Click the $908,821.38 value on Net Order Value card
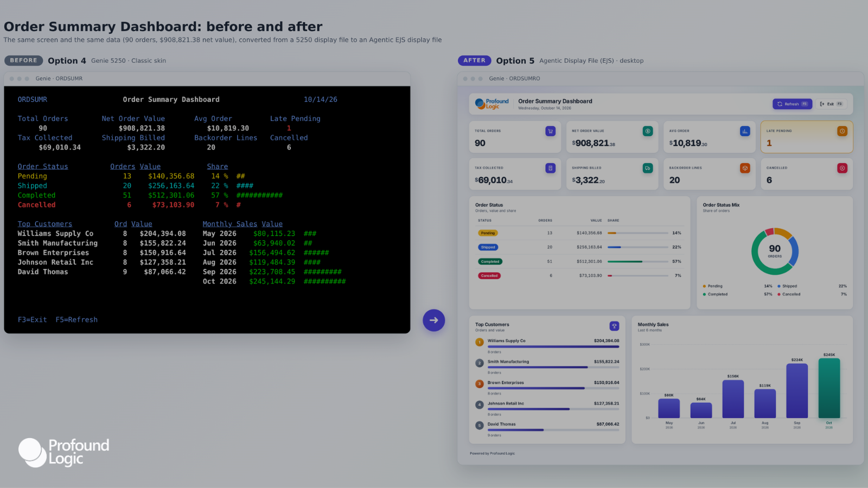The width and height of the screenshot is (868, 488). [593, 143]
